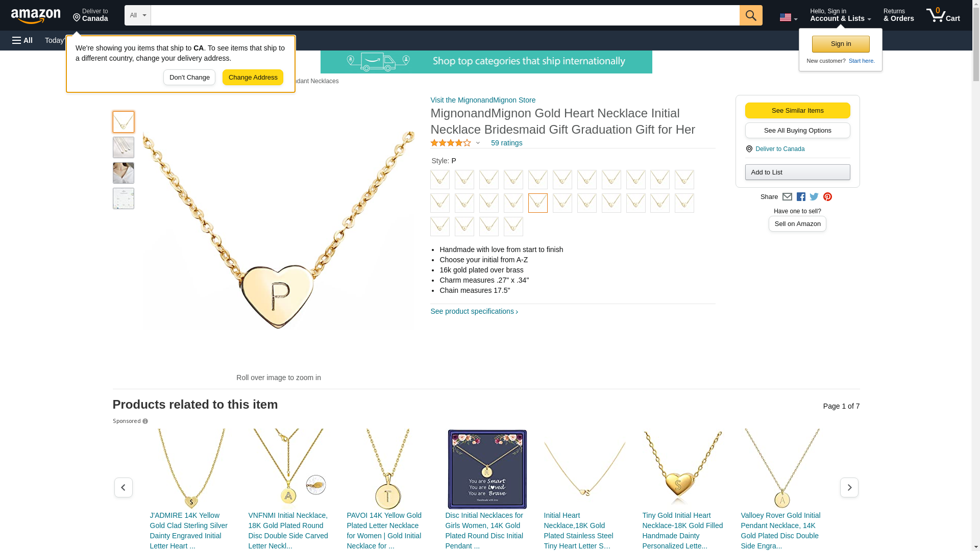The height and width of the screenshot is (551, 980).
Task: Share product via email icon
Action: (787, 197)
